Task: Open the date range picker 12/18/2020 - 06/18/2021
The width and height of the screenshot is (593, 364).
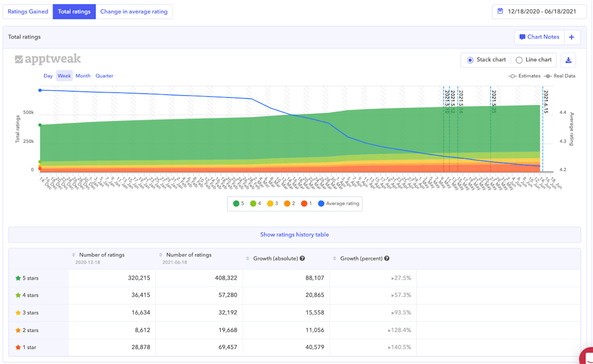Action: point(541,11)
